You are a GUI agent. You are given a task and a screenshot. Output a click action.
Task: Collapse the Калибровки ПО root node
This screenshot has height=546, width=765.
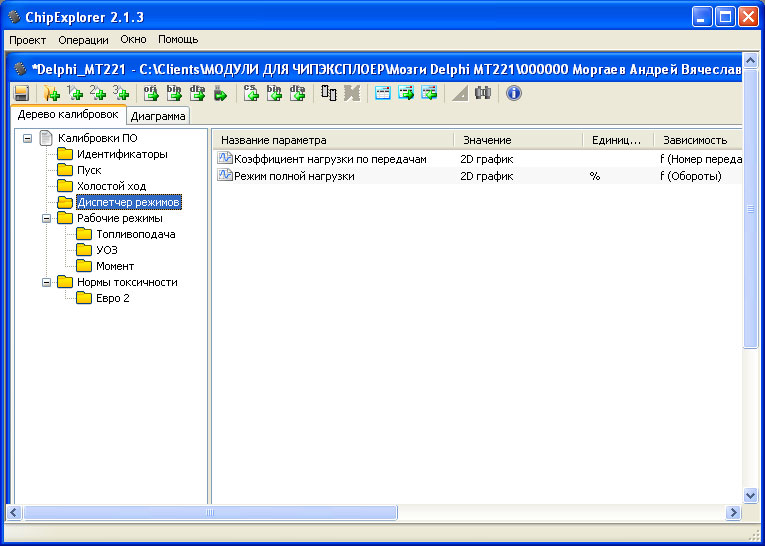tap(28, 138)
